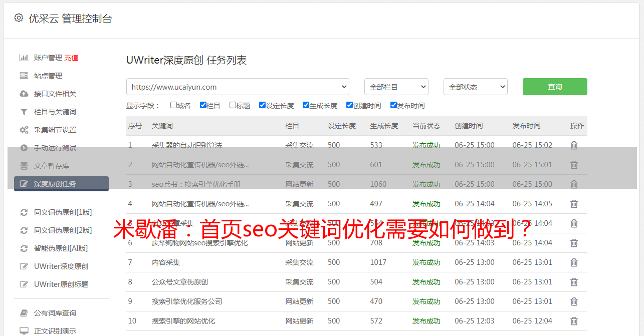The image size is (644, 336).
Task: Click keyword 公众号文章伪原创
Action: click(180, 282)
